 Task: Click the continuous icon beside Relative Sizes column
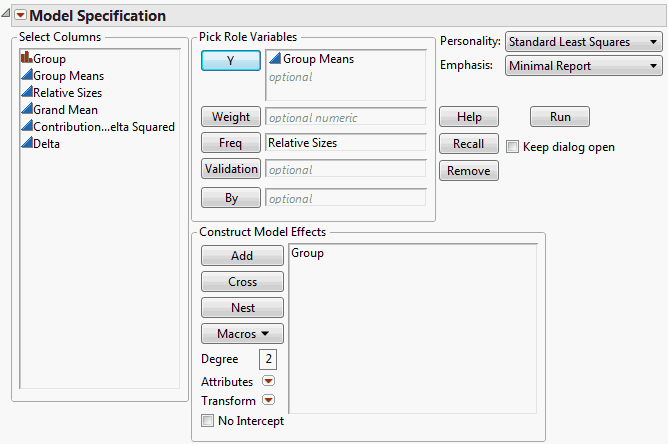pyautogui.click(x=26, y=93)
